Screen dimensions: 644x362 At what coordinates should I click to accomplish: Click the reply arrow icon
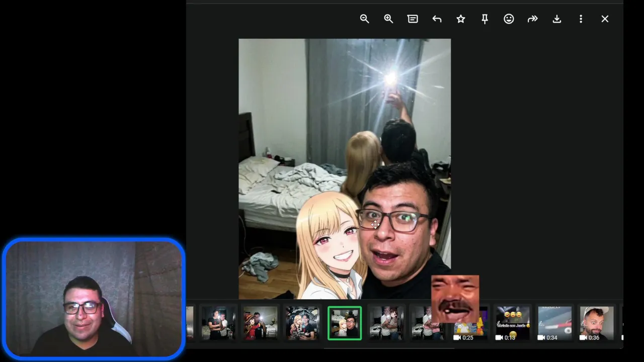[437, 19]
